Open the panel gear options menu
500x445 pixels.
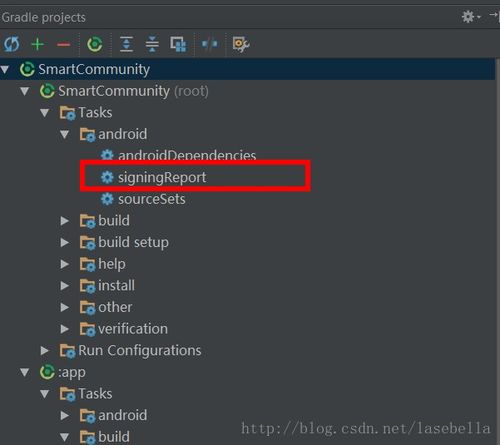pyautogui.click(x=471, y=16)
